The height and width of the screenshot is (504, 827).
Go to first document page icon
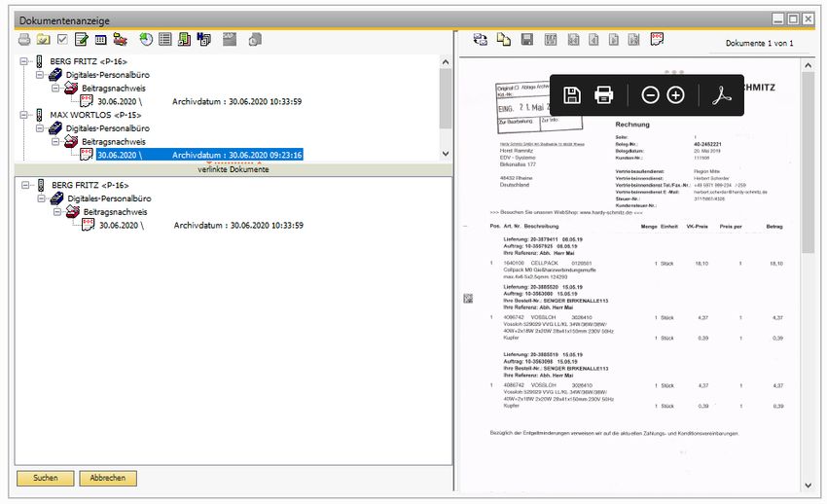coord(573,40)
